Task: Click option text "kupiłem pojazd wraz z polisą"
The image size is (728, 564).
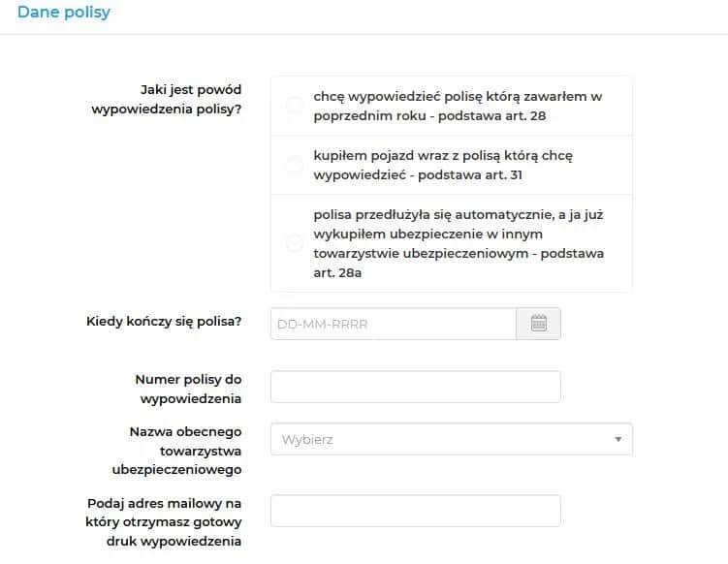Action: click(450, 155)
